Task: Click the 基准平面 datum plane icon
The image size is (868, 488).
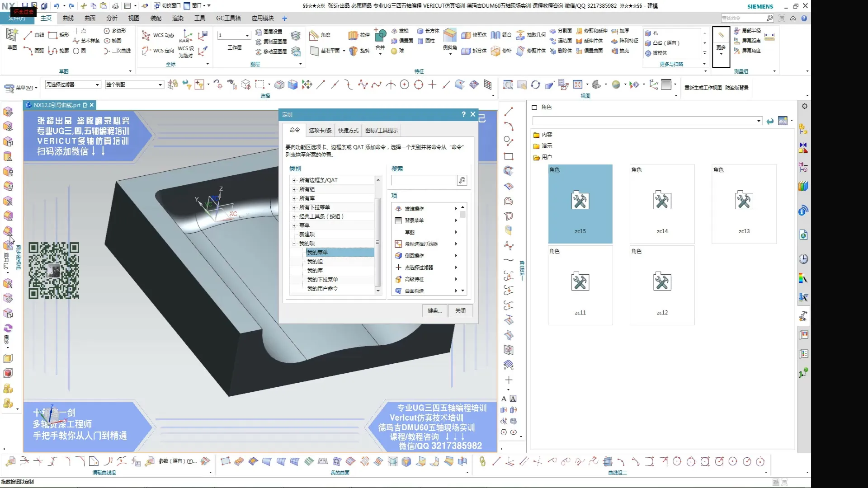Action: (x=314, y=51)
